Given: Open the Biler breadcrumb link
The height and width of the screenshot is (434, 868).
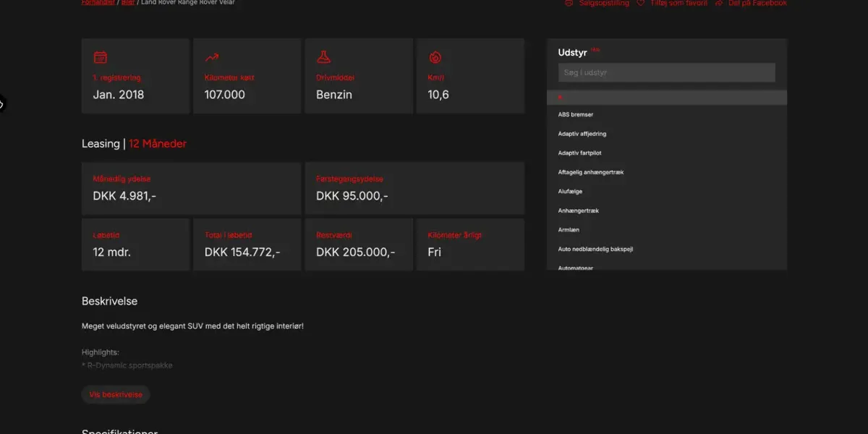Looking at the screenshot, I should coord(128,2).
